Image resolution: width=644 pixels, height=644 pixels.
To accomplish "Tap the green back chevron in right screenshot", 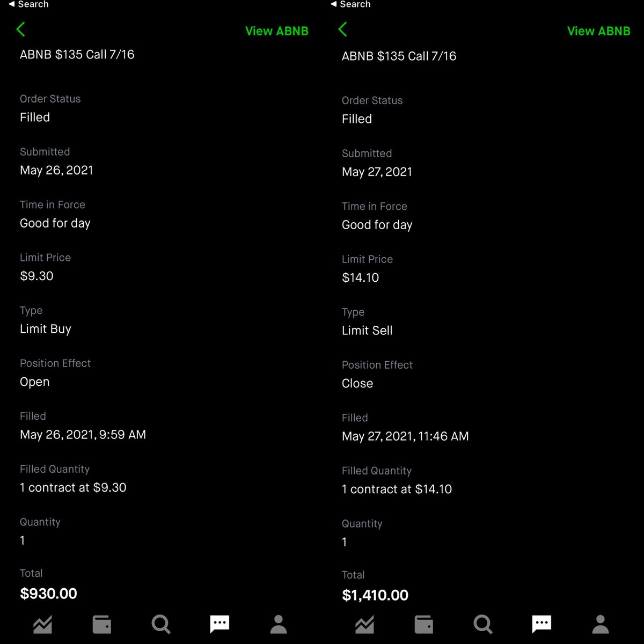I will click(x=343, y=30).
